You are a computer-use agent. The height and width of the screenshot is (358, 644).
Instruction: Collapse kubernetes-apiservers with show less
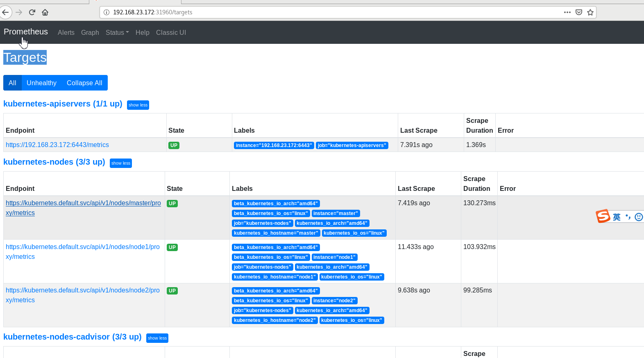click(x=138, y=105)
